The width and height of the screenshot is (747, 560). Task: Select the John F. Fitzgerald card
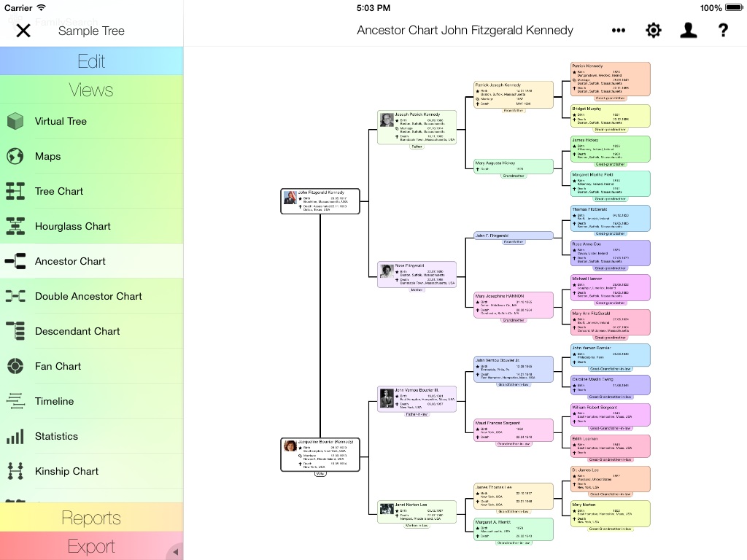point(513,236)
